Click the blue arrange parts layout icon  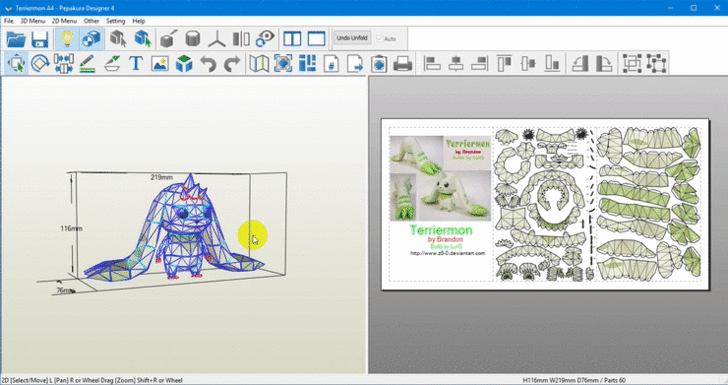click(x=307, y=64)
